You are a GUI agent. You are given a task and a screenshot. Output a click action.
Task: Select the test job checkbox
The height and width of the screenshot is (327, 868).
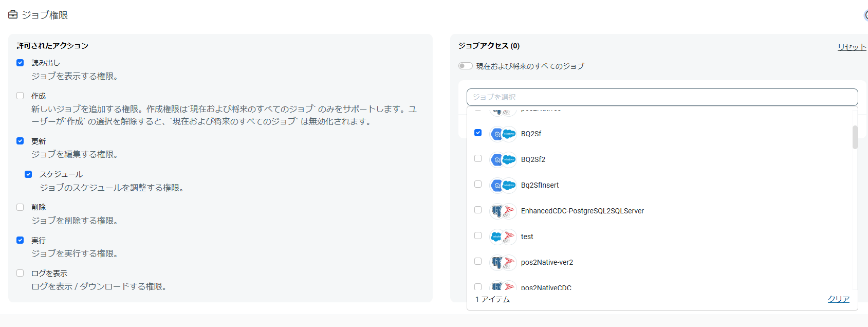478,235
